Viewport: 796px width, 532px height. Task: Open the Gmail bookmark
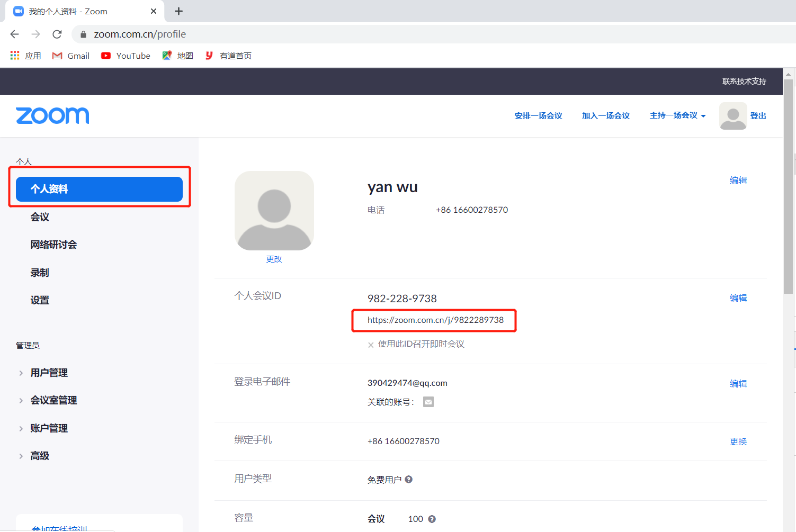point(71,56)
